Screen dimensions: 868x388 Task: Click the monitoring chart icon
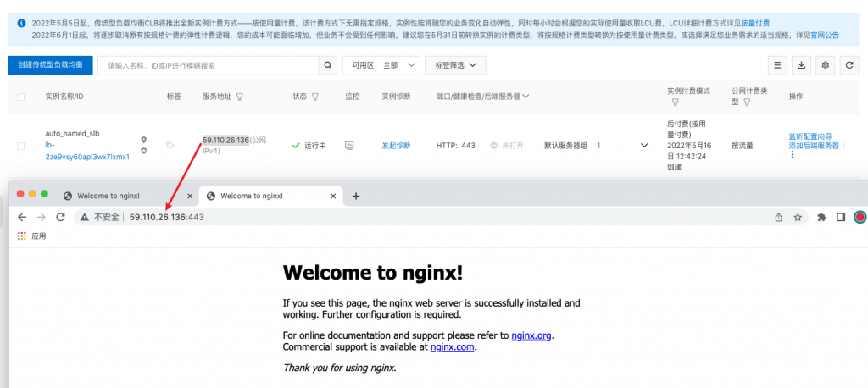tap(349, 146)
